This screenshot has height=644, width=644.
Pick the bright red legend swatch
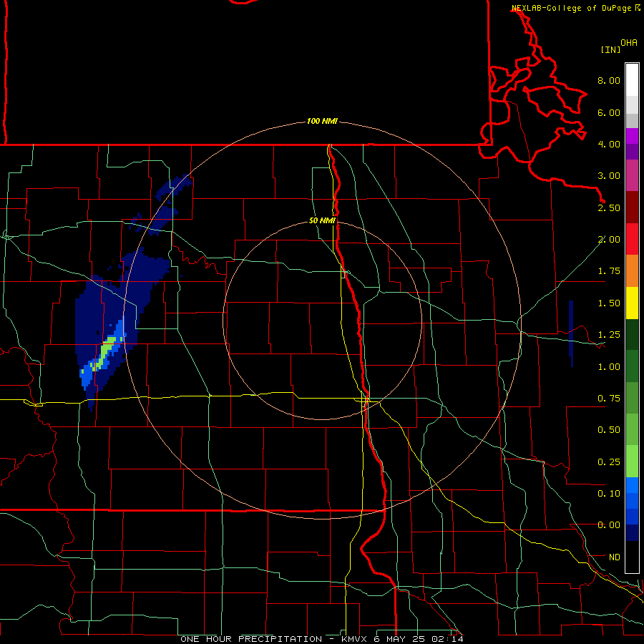[x=632, y=240]
